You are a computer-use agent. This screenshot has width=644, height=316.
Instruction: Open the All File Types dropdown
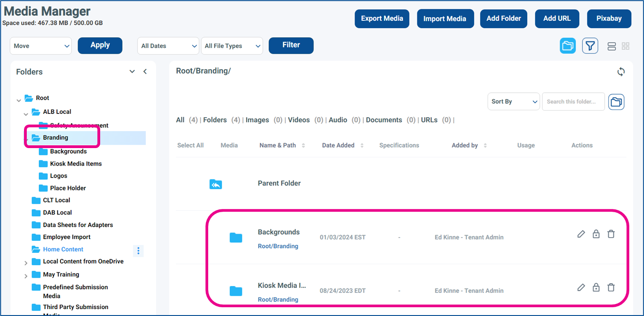(x=232, y=46)
